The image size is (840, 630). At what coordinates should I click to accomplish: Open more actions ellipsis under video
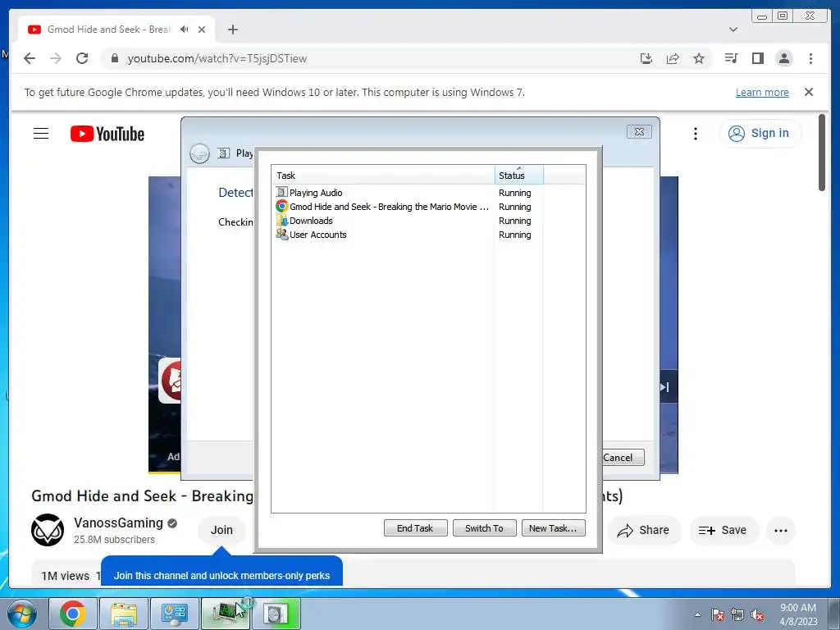781,531
